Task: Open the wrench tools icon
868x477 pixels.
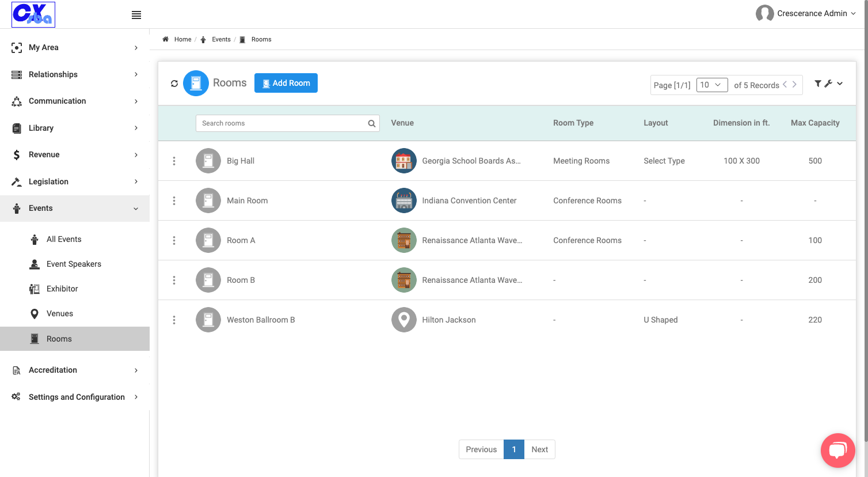Action: 828,84
